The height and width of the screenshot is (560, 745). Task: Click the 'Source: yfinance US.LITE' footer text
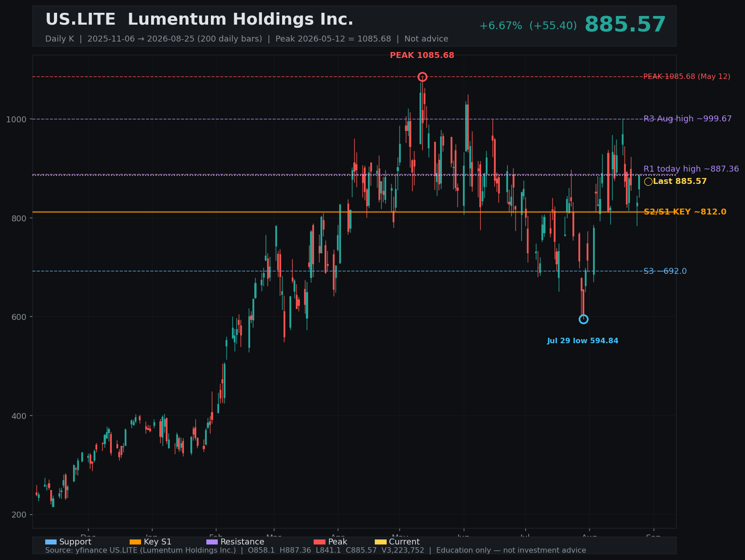click(x=315, y=550)
